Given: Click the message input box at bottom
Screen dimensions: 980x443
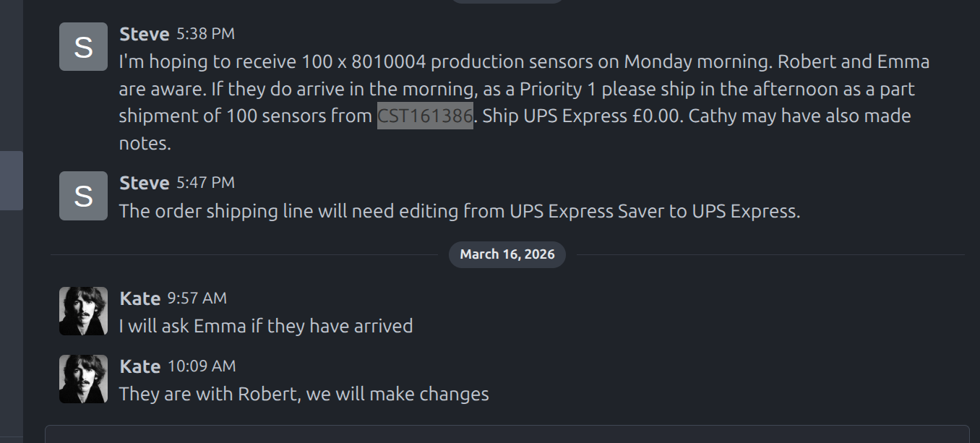Looking at the screenshot, I should (x=506, y=434).
